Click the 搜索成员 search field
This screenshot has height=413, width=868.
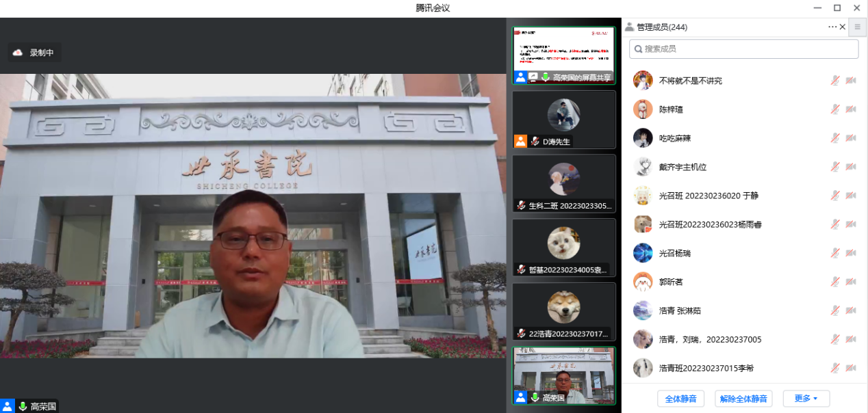coord(743,49)
